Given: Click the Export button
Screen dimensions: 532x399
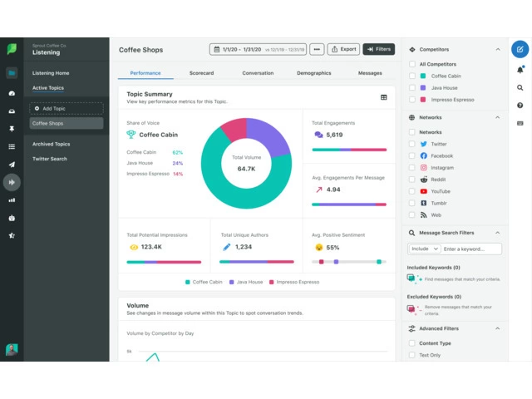Looking at the screenshot, I should click(x=343, y=49).
